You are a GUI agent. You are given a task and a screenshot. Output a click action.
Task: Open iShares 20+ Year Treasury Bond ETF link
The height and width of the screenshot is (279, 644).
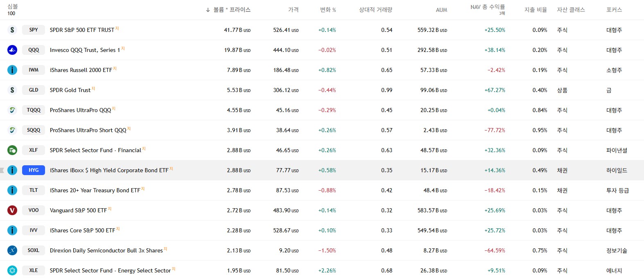(x=95, y=190)
